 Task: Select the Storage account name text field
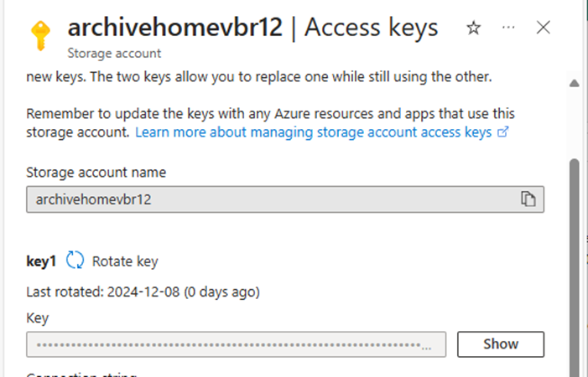[x=285, y=199]
